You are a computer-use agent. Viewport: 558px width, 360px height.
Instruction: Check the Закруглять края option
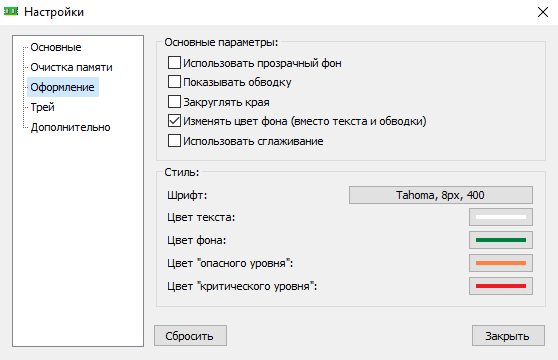174,102
